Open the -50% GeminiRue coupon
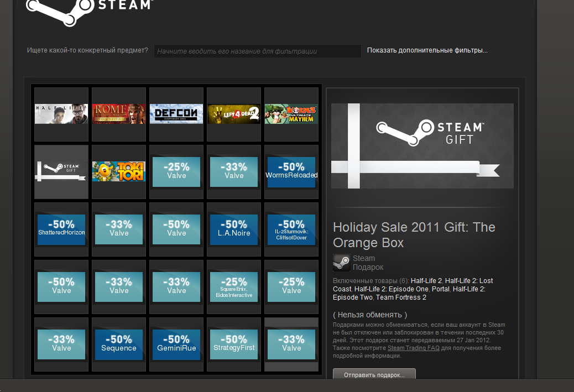Screen dimensions: 574x392 coord(176,344)
